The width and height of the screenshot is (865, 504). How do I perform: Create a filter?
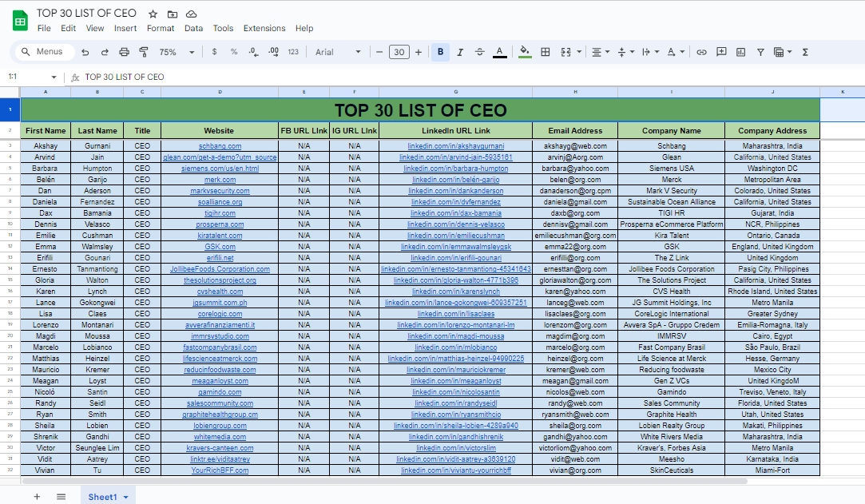pyautogui.click(x=760, y=52)
